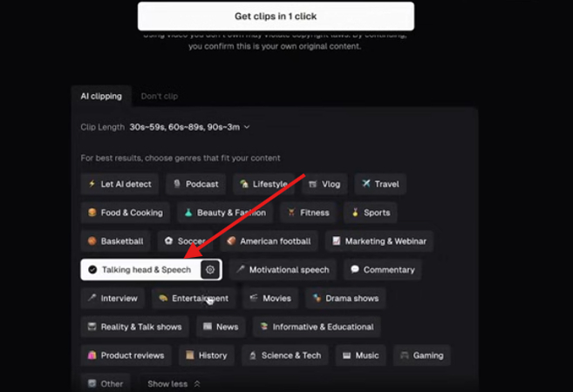Select Reality & Talk shows genre
The width and height of the screenshot is (573, 392).
(134, 327)
